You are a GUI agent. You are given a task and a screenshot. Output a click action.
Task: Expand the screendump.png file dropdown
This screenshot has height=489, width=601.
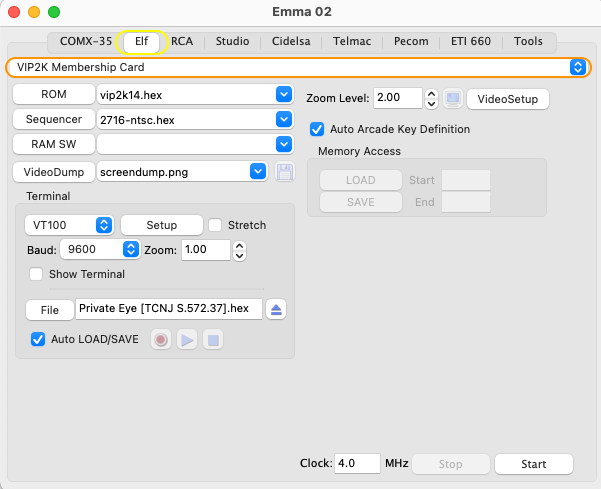[x=258, y=171]
